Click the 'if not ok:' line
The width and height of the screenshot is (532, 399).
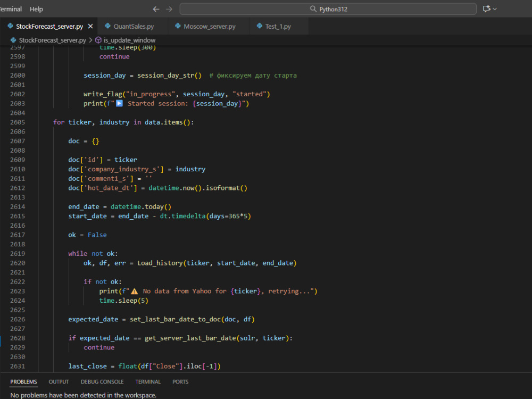pos(103,281)
